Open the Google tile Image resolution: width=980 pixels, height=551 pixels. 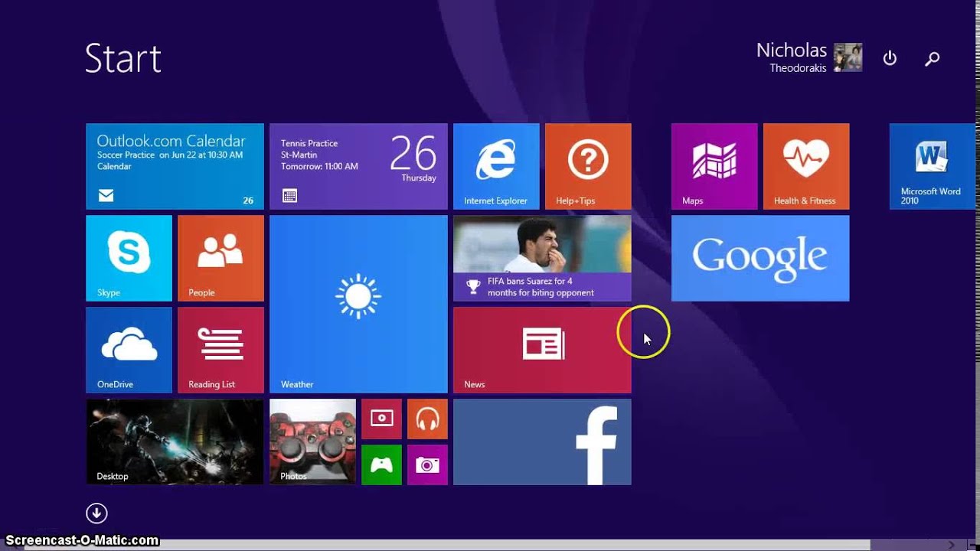coord(760,258)
